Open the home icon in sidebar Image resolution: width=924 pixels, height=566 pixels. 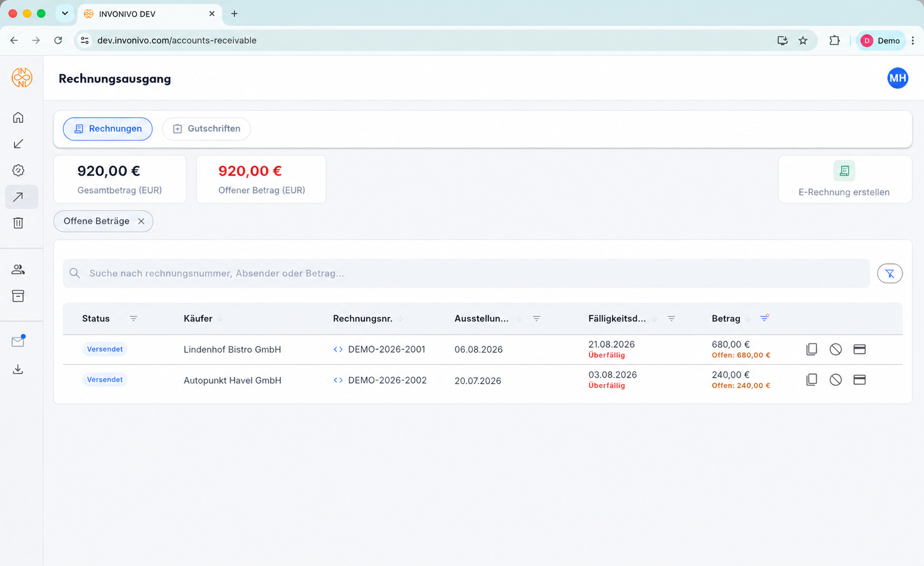pos(18,118)
